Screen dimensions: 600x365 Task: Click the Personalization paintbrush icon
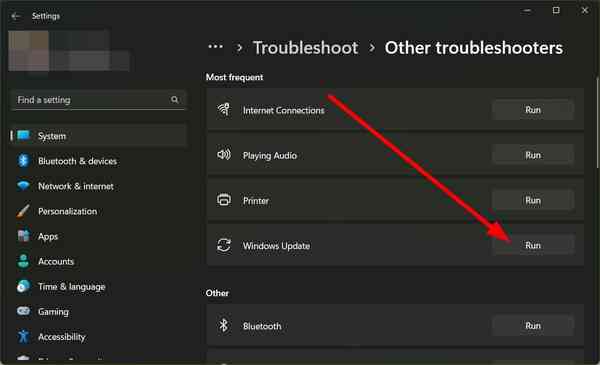(23, 211)
